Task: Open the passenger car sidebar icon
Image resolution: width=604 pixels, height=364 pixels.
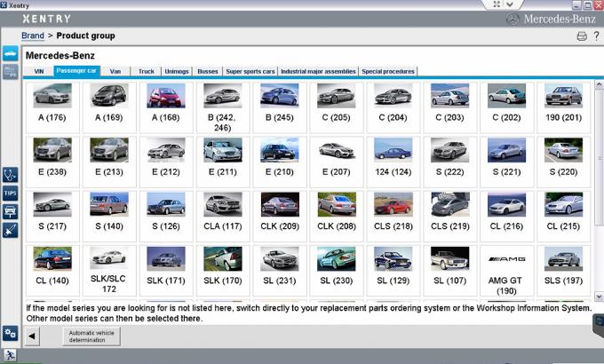Action: 11,53
